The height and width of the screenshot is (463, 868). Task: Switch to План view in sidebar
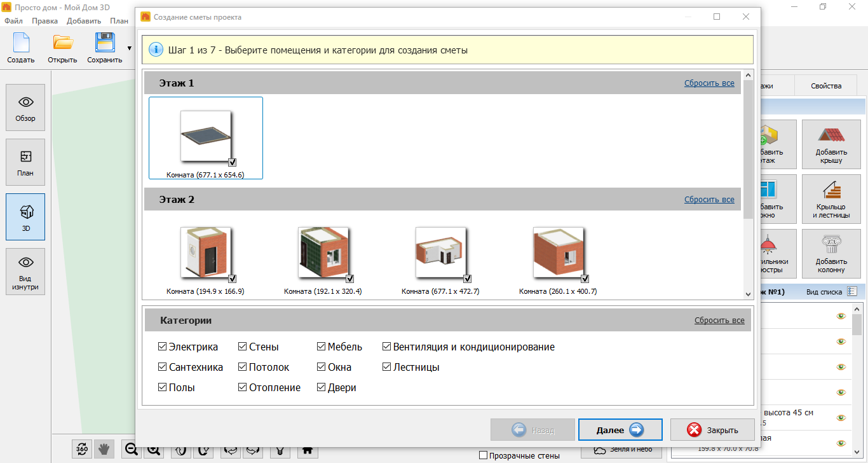tap(25, 163)
